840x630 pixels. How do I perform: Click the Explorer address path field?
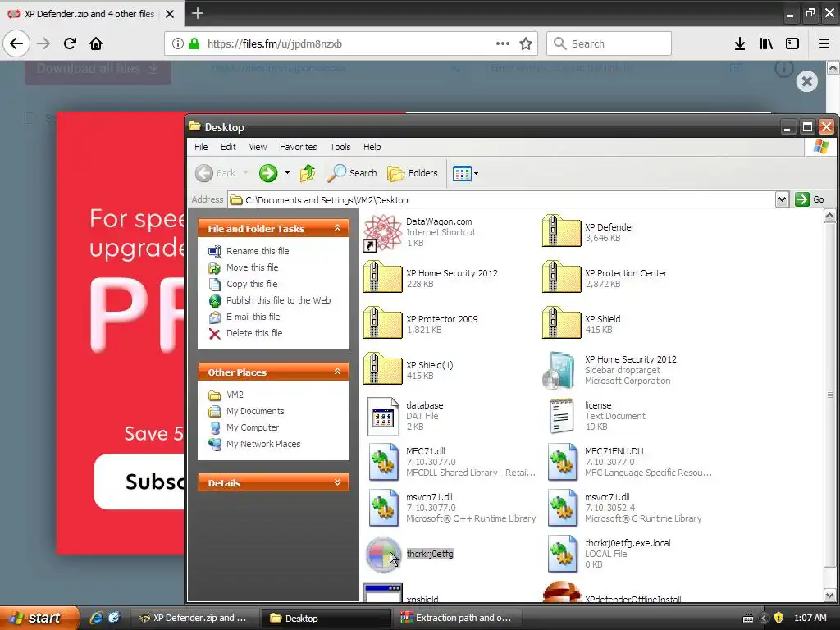click(x=501, y=200)
